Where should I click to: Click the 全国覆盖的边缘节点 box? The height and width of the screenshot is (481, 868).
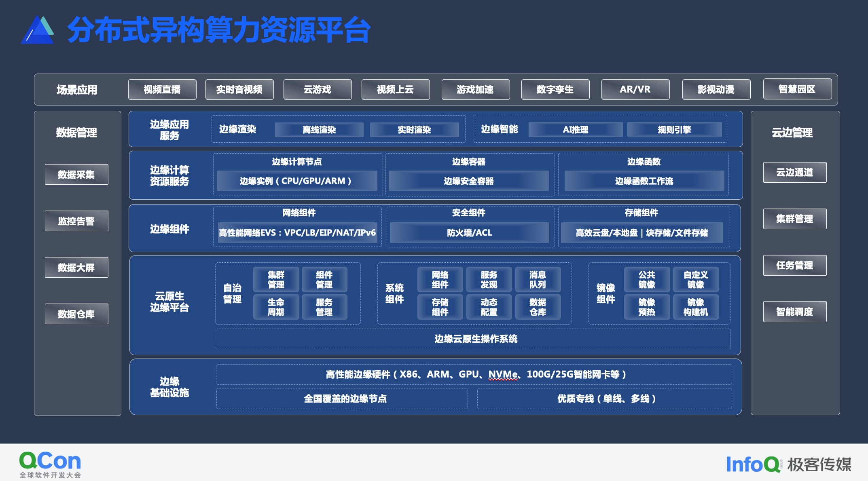342,399
